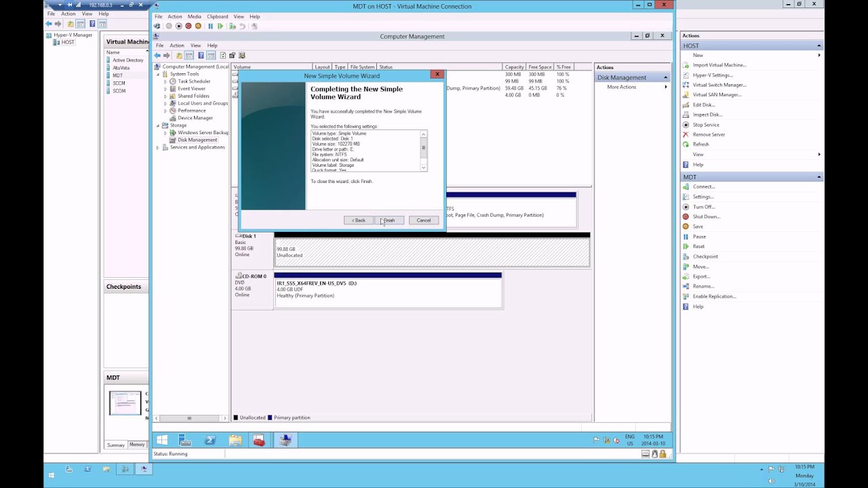This screenshot has width=868, height=488.
Task: Click the Free Space column header
Action: (540, 67)
